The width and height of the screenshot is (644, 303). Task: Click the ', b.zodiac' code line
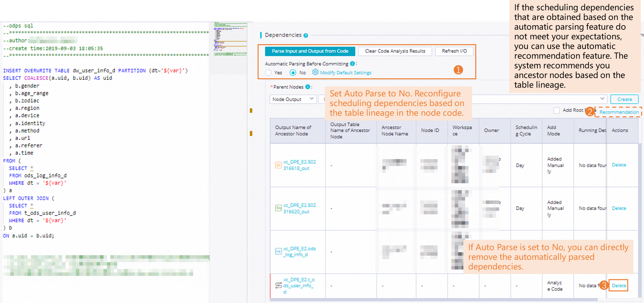(24, 101)
